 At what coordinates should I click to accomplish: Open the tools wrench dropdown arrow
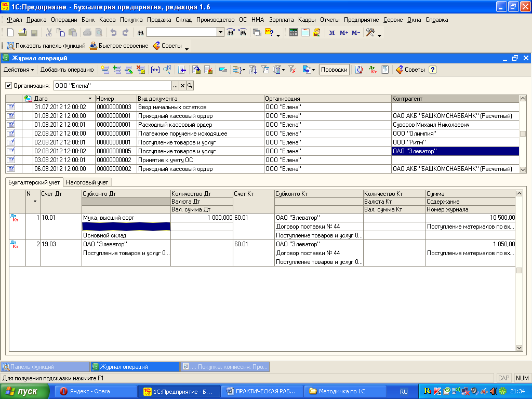379,35
